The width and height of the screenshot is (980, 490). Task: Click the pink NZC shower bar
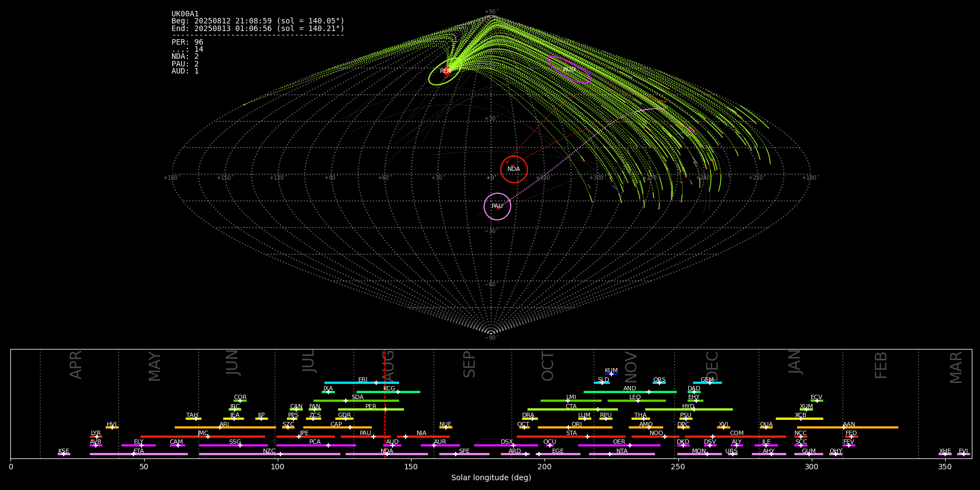point(269,454)
